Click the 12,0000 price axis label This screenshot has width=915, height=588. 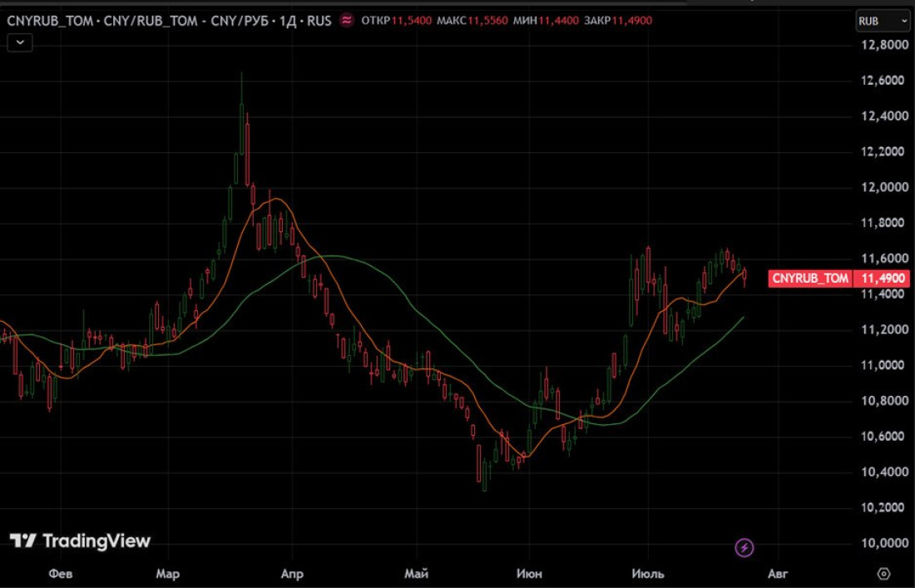(x=885, y=187)
